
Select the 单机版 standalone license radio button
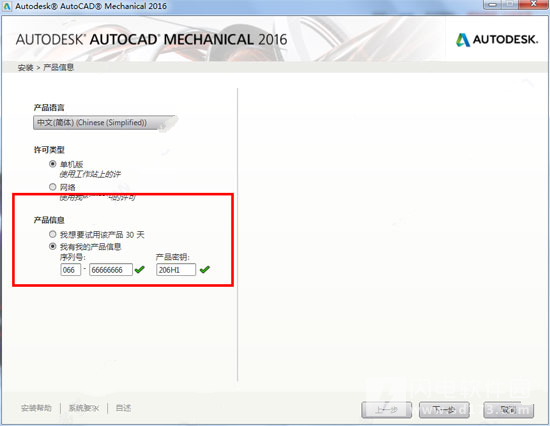pos(53,164)
